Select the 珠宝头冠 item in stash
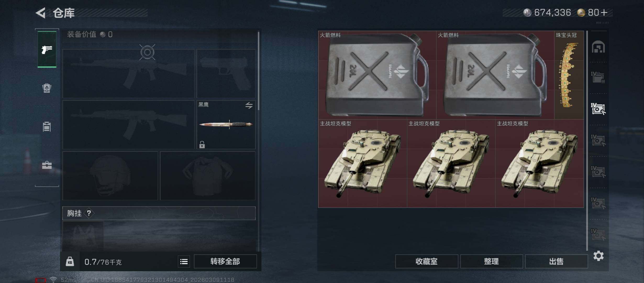This screenshot has width=644, height=283. coord(569,75)
